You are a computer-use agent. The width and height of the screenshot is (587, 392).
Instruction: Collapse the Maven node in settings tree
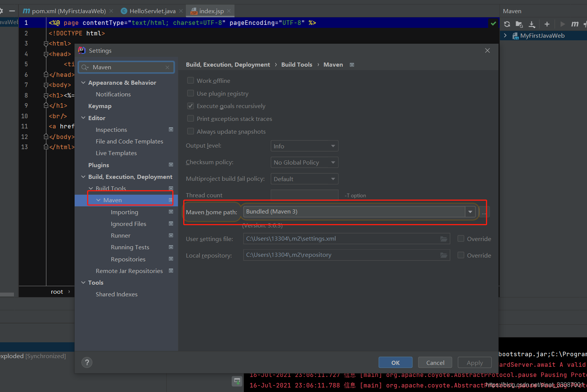tap(98, 200)
